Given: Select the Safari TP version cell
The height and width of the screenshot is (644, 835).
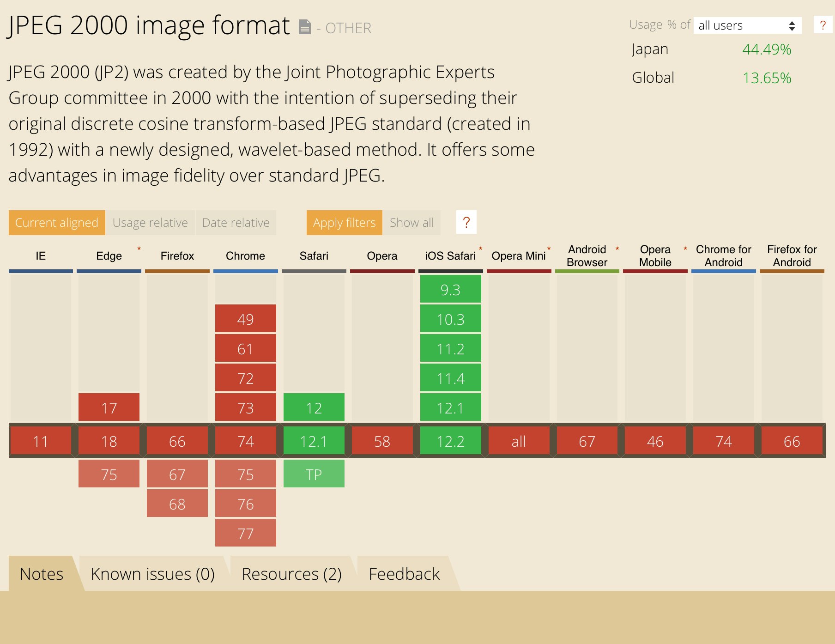Looking at the screenshot, I should point(314,474).
